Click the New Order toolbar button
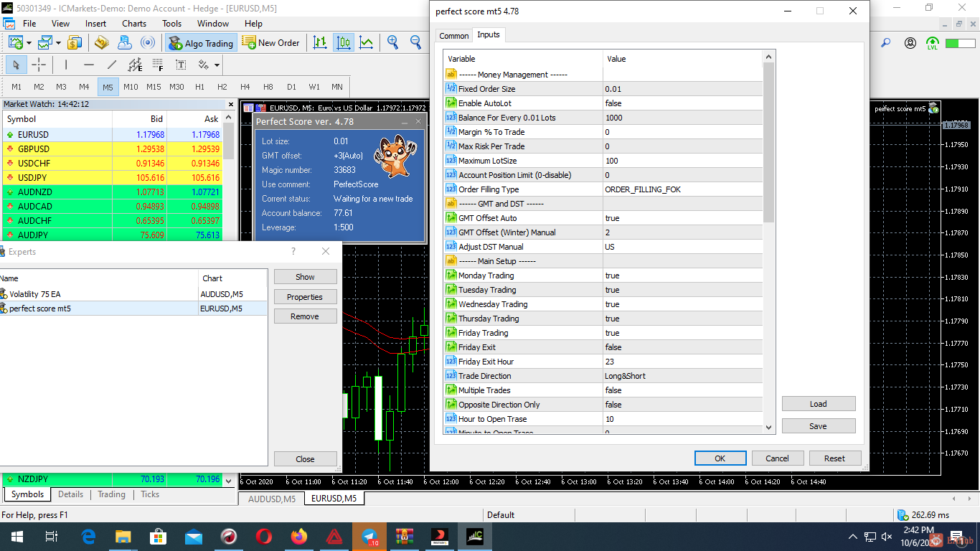This screenshot has width=980, height=551. point(271,43)
